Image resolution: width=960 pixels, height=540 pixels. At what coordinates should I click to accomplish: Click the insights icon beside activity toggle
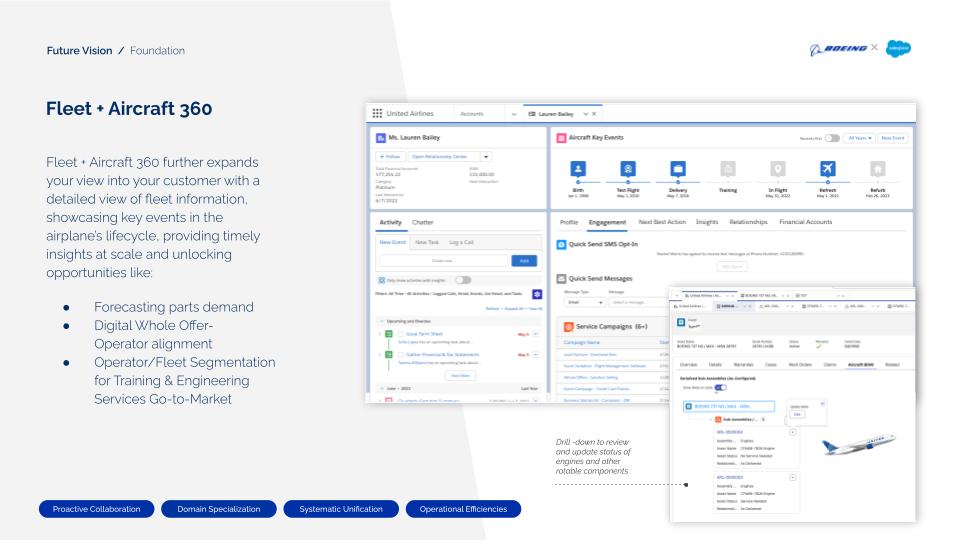(x=381, y=280)
